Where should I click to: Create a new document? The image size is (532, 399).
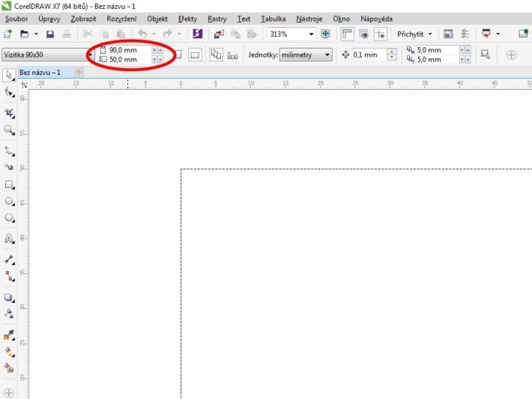point(7,34)
